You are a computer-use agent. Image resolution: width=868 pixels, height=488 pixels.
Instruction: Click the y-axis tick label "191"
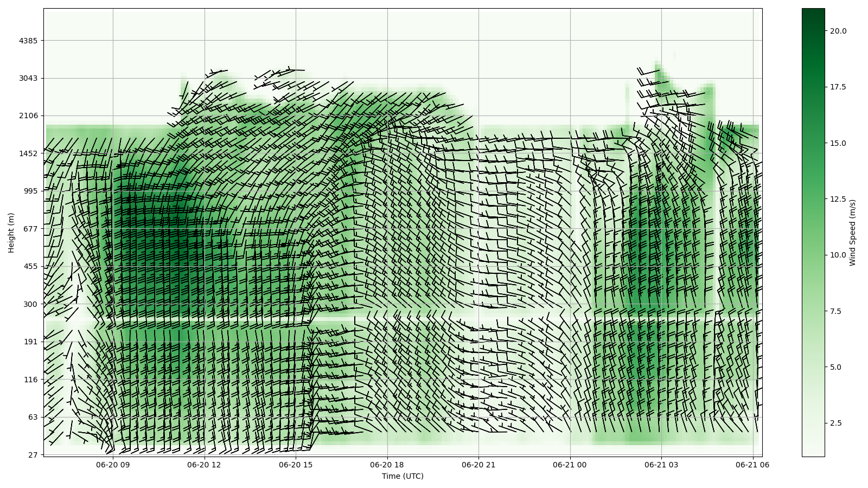coord(30,342)
